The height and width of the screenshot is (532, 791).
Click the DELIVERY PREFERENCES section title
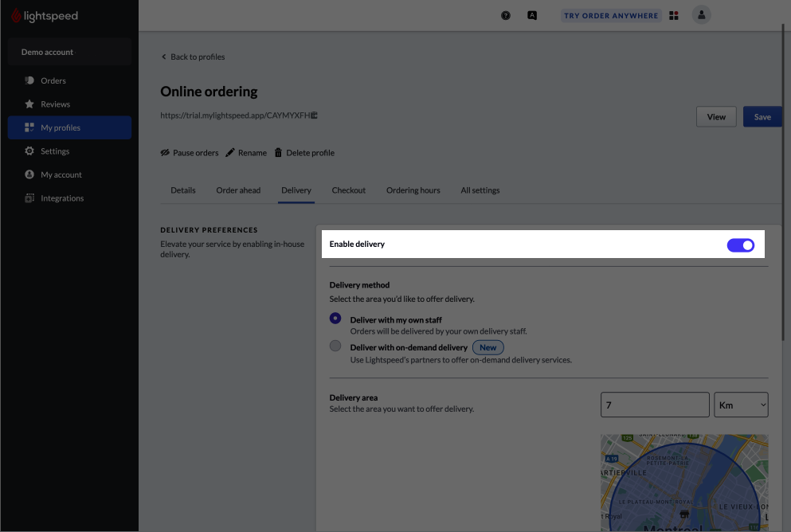pos(209,230)
